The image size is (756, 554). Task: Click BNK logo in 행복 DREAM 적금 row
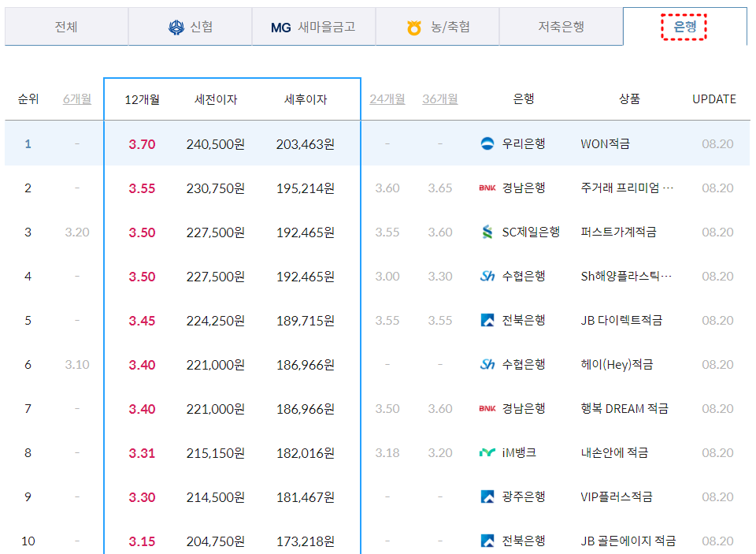[487, 408]
